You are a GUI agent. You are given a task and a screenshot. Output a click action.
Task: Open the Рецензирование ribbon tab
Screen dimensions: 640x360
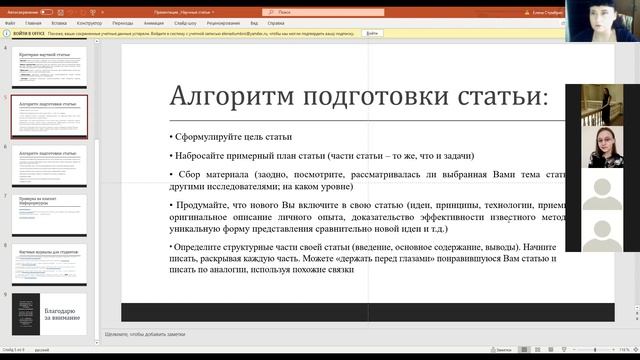(223, 23)
